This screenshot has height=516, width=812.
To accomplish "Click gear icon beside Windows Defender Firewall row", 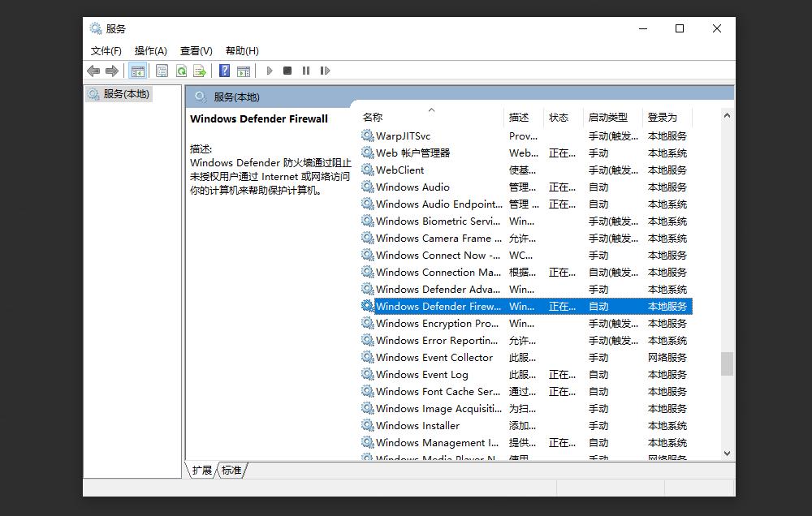I will (x=367, y=306).
